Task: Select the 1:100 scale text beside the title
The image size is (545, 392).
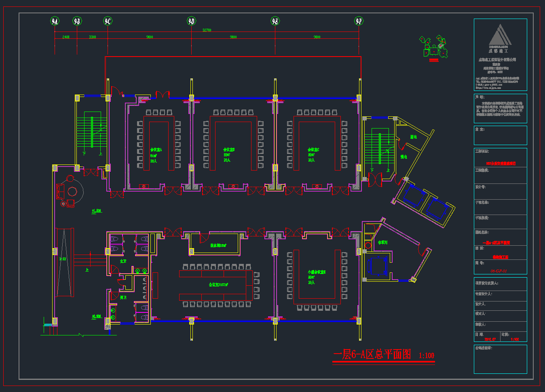Action: coord(426,356)
